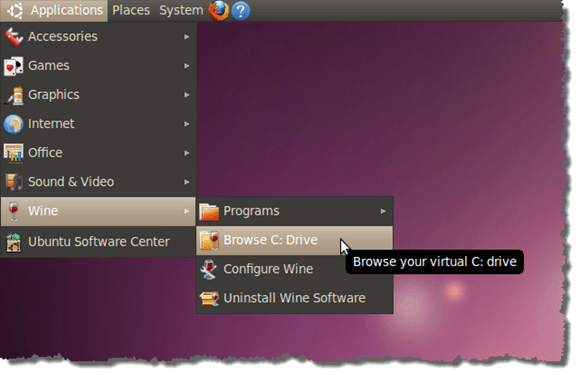Open the blue Help question mark icon
The image size is (580, 375).
click(240, 11)
